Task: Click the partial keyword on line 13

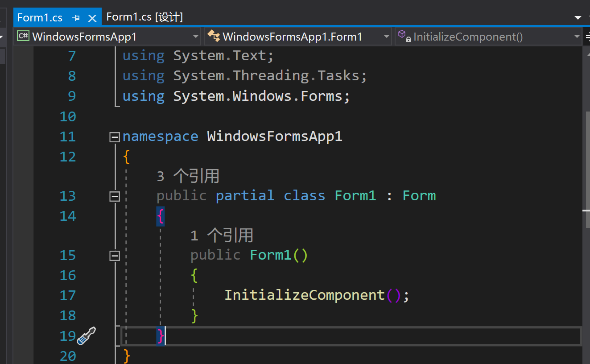Action: pos(245,196)
